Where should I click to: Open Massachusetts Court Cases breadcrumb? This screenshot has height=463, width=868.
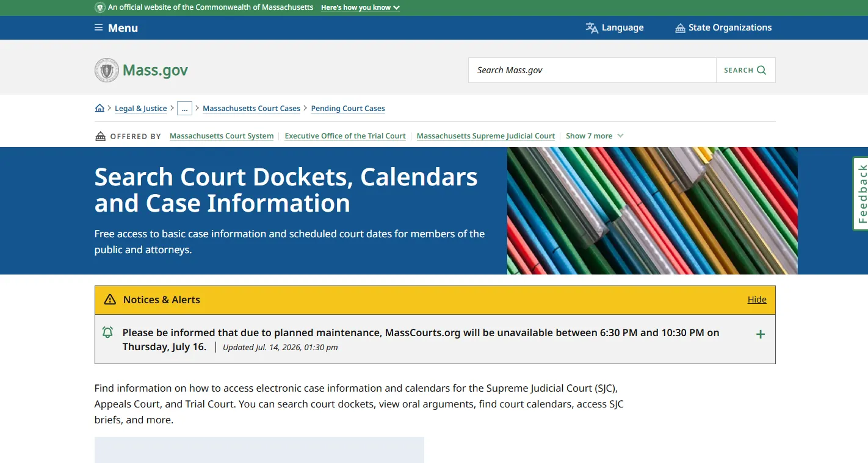tap(251, 109)
